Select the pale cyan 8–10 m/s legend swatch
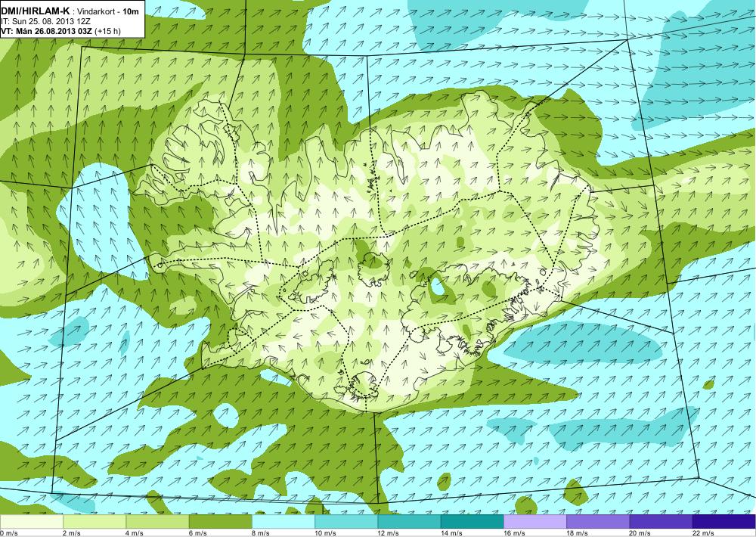Viewport: 756px width, 537px height. coord(283,522)
